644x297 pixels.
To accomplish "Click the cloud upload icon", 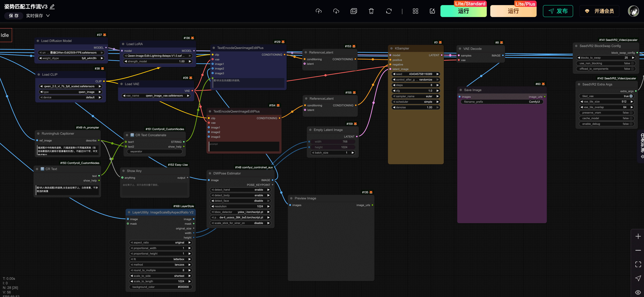I will click(x=318, y=11).
